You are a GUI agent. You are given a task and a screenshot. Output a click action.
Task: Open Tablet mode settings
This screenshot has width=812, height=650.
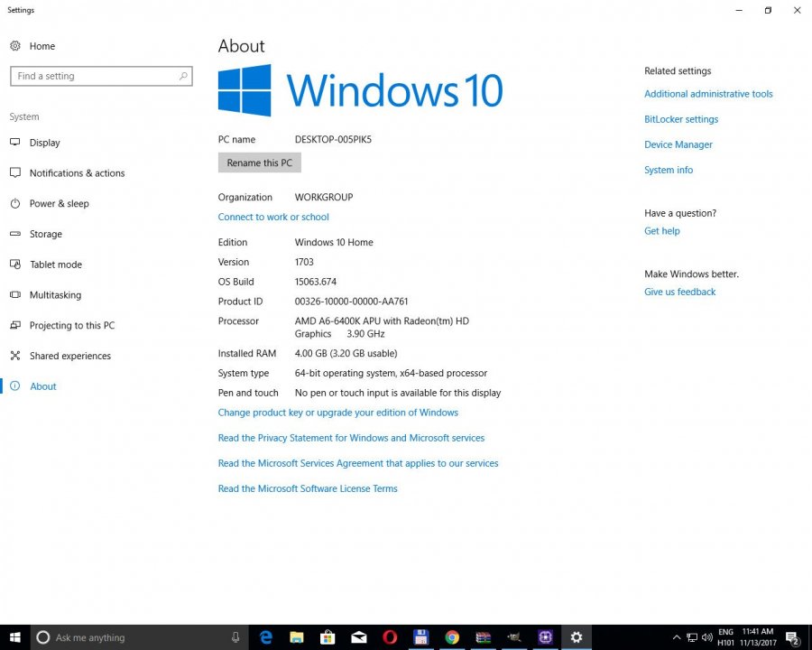point(46,265)
